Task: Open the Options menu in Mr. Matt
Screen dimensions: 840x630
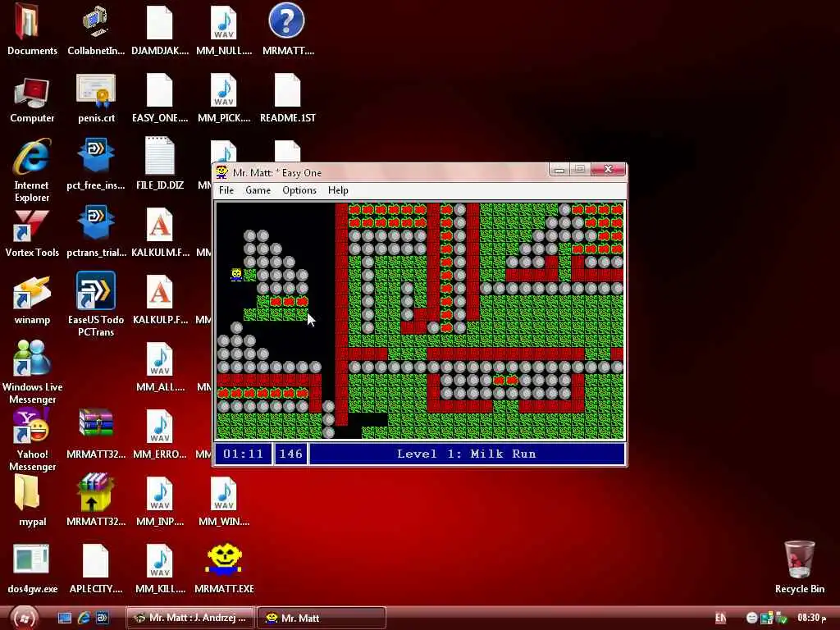Action: (299, 190)
